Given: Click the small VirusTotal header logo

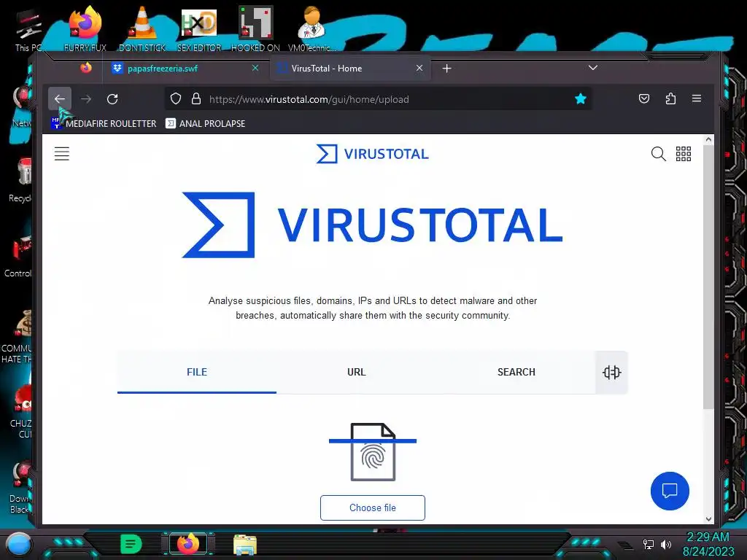Looking at the screenshot, I should pyautogui.click(x=373, y=154).
